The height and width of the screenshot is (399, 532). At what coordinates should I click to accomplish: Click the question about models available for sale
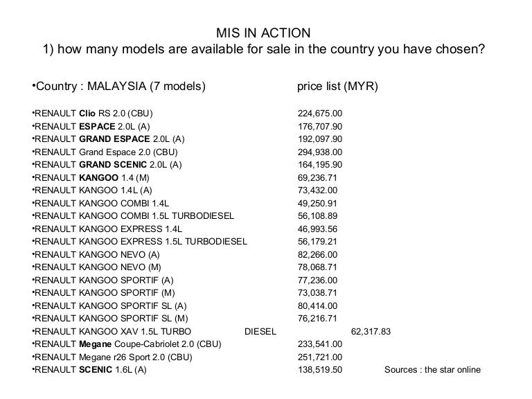[264, 49]
